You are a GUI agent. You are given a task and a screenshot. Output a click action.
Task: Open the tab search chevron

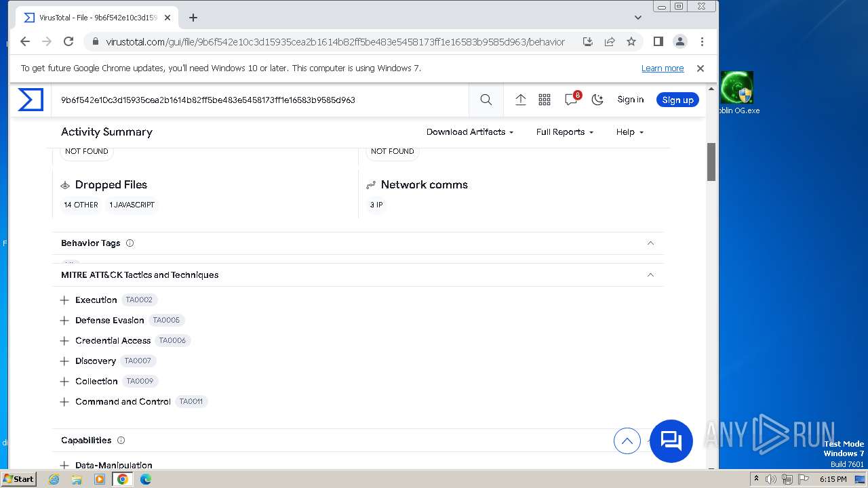coord(638,18)
